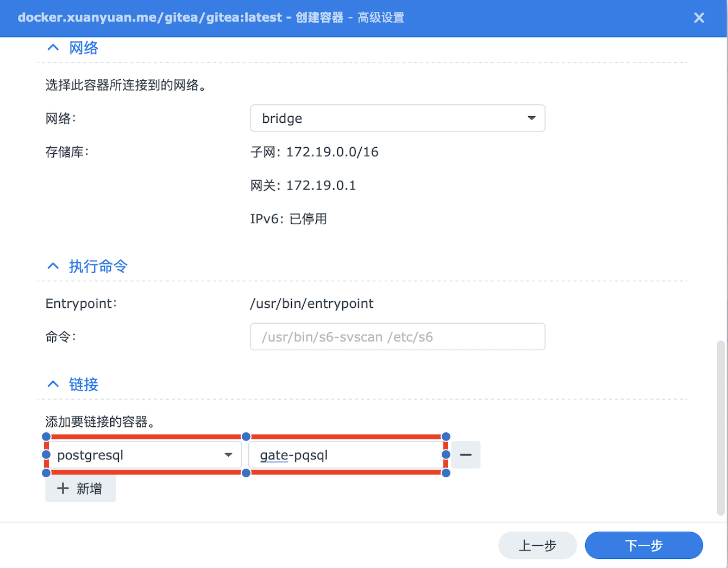Collapse the 执行命令 section chevron

tap(53, 266)
